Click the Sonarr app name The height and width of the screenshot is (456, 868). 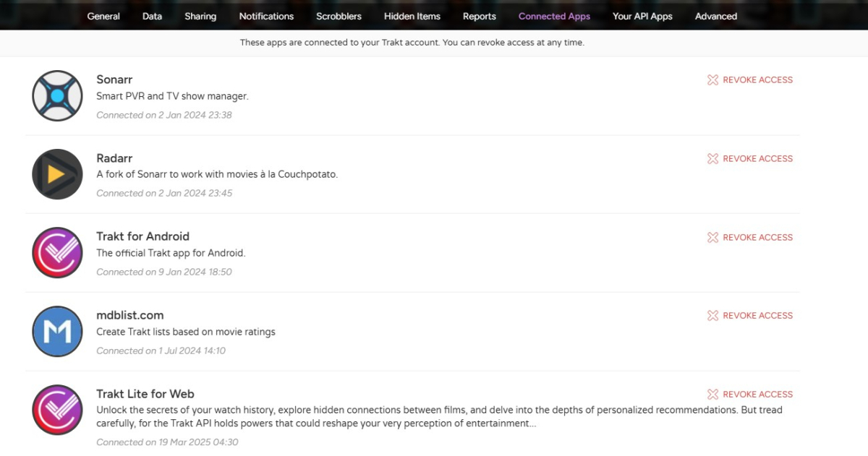point(114,79)
